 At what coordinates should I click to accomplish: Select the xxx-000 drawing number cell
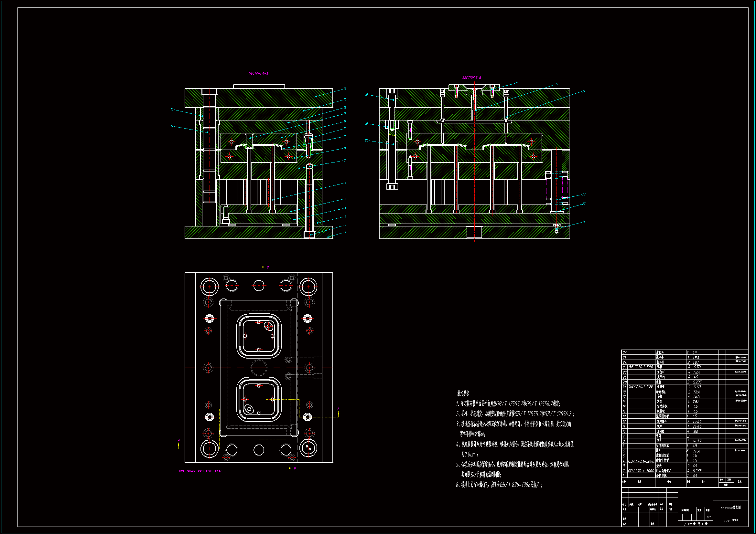point(730,521)
